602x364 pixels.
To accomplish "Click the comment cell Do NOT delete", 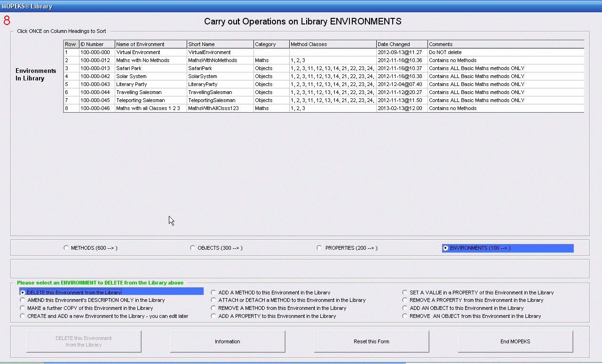I will point(506,52).
